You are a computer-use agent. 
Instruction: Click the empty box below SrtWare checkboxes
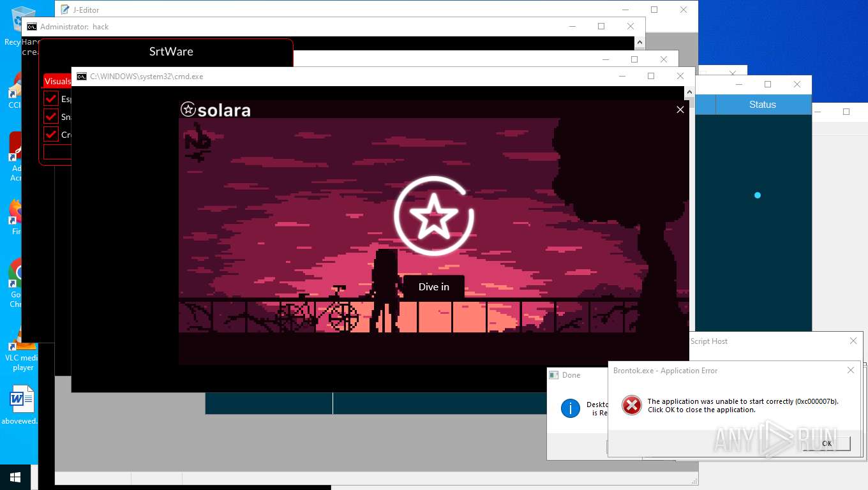pyautogui.click(x=57, y=152)
